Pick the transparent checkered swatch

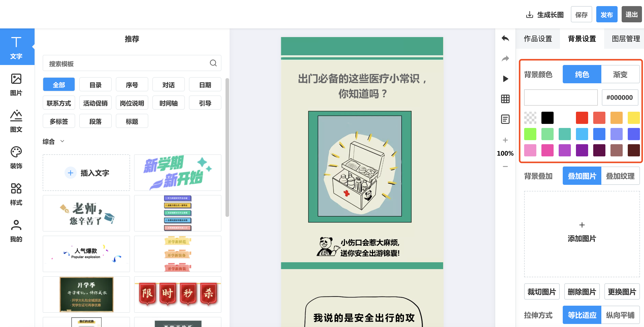coord(530,118)
